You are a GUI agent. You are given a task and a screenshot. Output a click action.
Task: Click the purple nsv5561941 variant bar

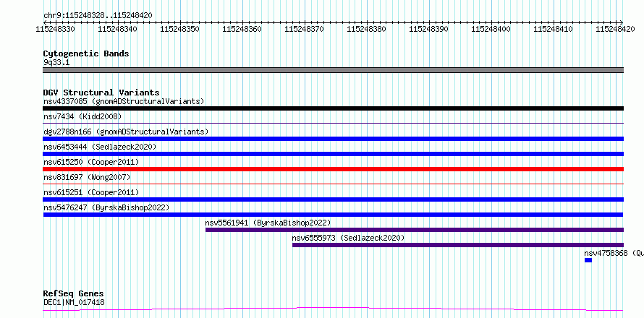click(415, 230)
